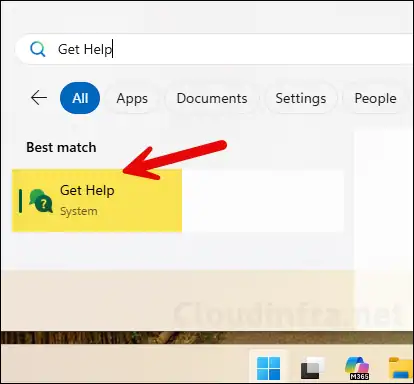414x384 pixels.
Task: Switch to the Apps filter tab
Action: pyautogui.click(x=132, y=98)
